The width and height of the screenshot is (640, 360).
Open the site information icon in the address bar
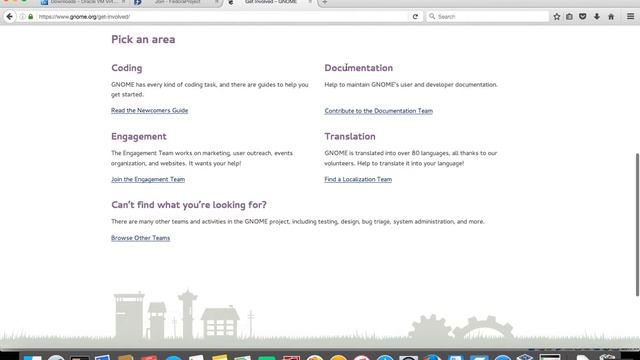[22, 17]
